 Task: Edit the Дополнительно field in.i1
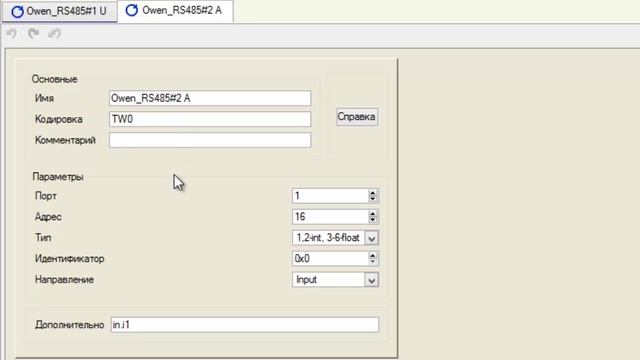[x=244, y=325]
